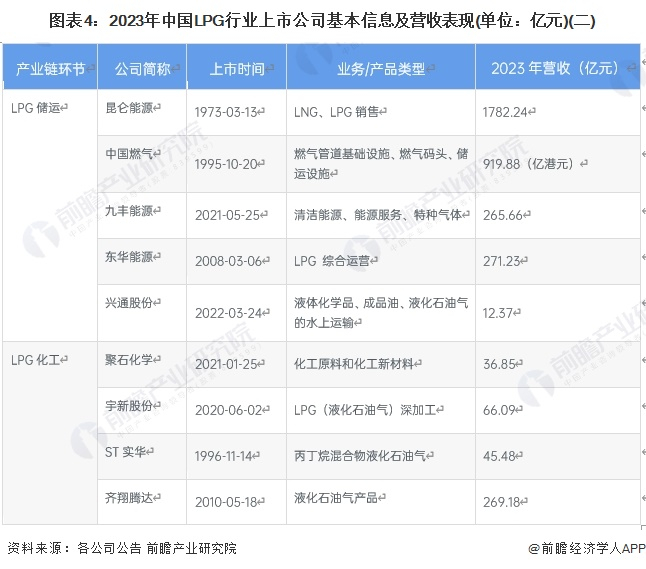Select revenue value 919.88（亿港元）
646x569 pixels.
(529, 164)
